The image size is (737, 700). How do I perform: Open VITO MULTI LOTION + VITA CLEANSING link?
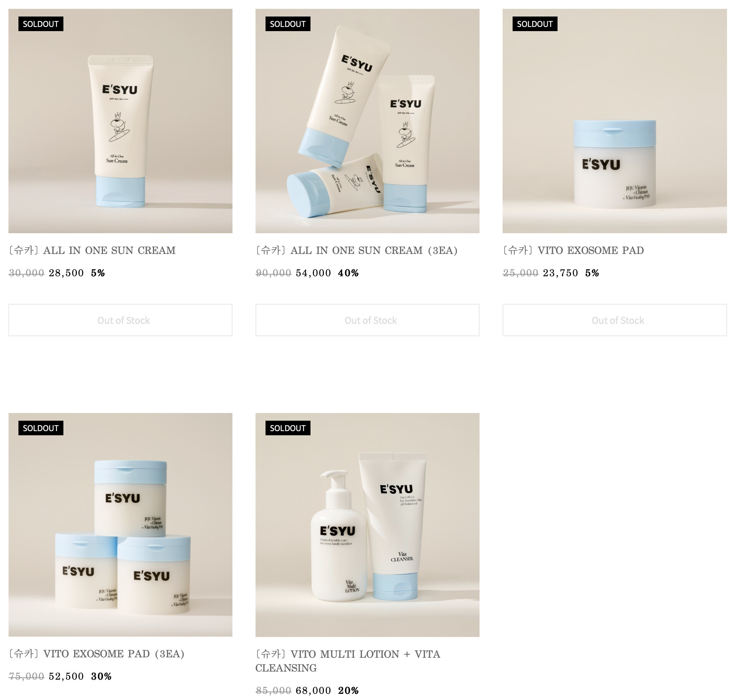(348, 661)
